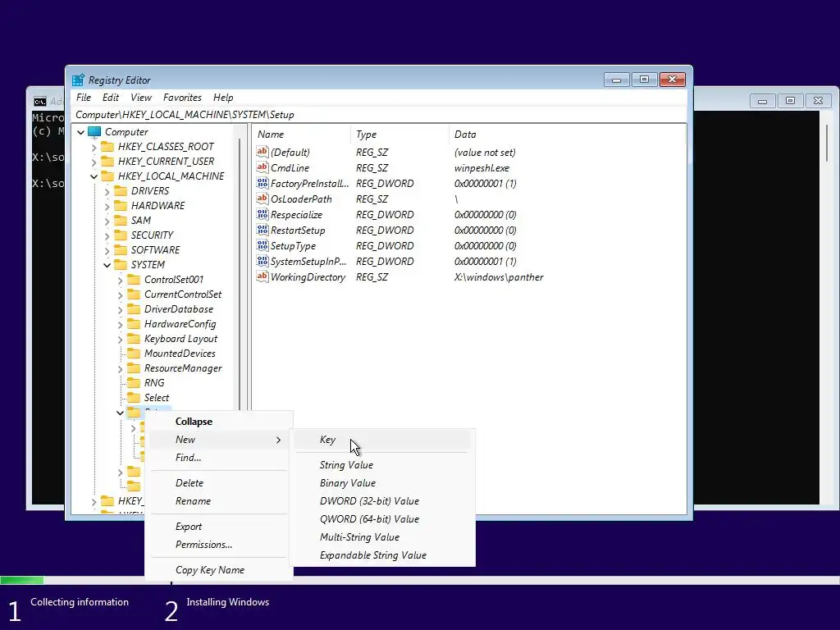
Task: Select Permissions... in the context menu
Action: (x=219, y=545)
